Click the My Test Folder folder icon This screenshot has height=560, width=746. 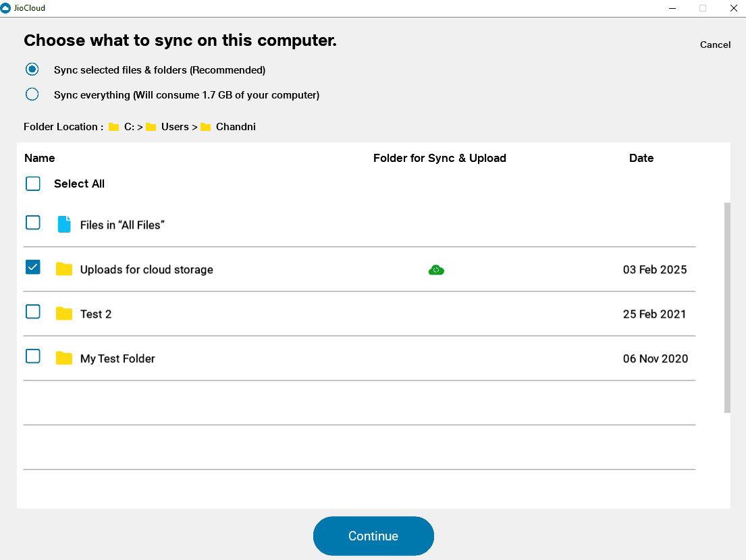click(x=64, y=358)
